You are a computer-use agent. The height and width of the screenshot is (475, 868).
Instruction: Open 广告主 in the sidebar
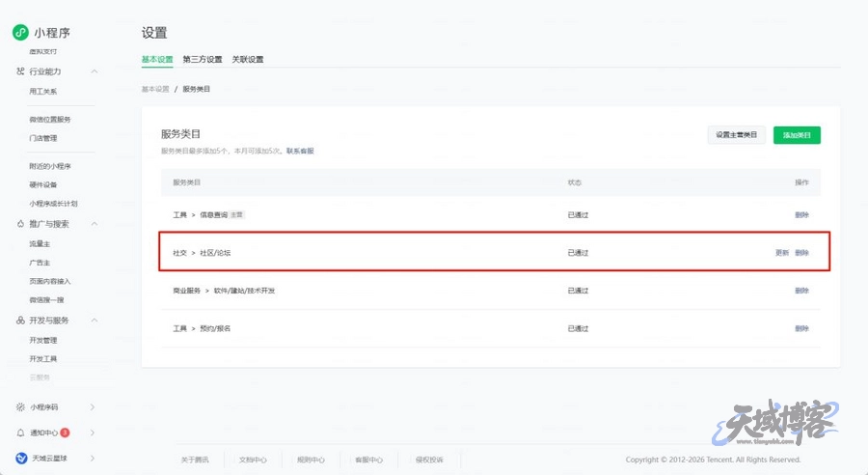click(x=40, y=263)
